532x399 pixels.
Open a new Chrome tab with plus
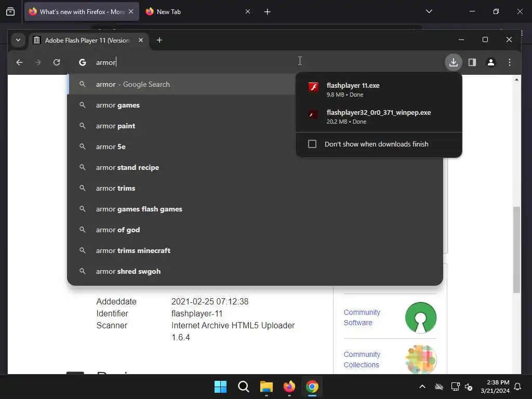tap(159, 40)
